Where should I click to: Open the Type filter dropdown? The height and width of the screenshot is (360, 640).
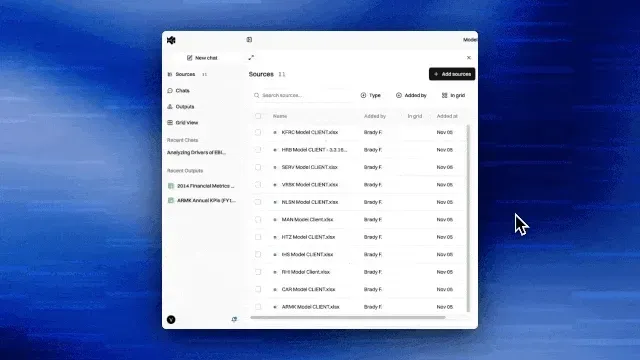pyautogui.click(x=371, y=95)
